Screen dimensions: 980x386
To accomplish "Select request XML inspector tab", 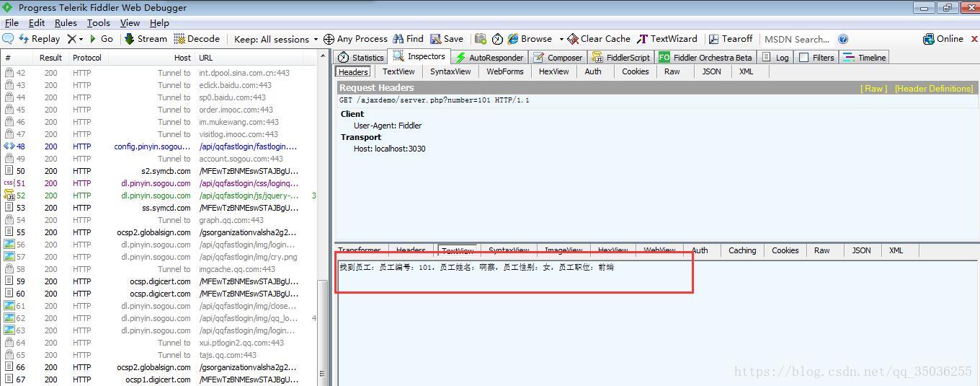I will pyautogui.click(x=746, y=71).
